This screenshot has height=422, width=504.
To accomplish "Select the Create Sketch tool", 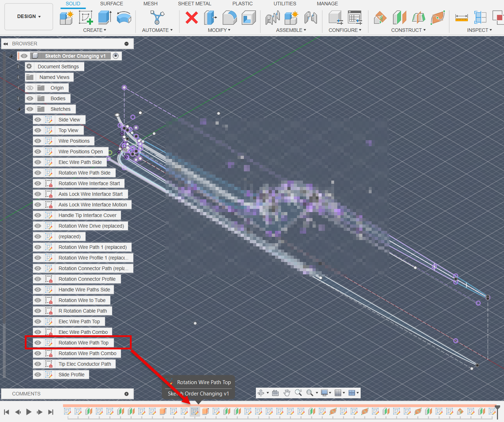I will click(86, 18).
